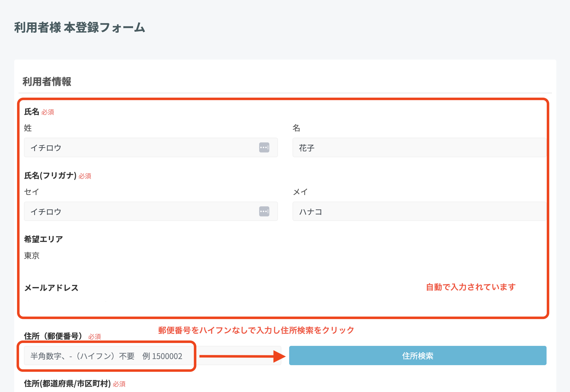Click the 氏名(フリガナ) field label
570x392 pixels.
49,176
